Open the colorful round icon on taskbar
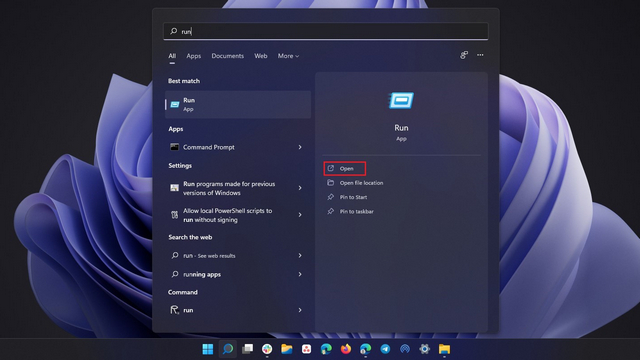This screenshot has width=640, height=360. tap(267, 349)
